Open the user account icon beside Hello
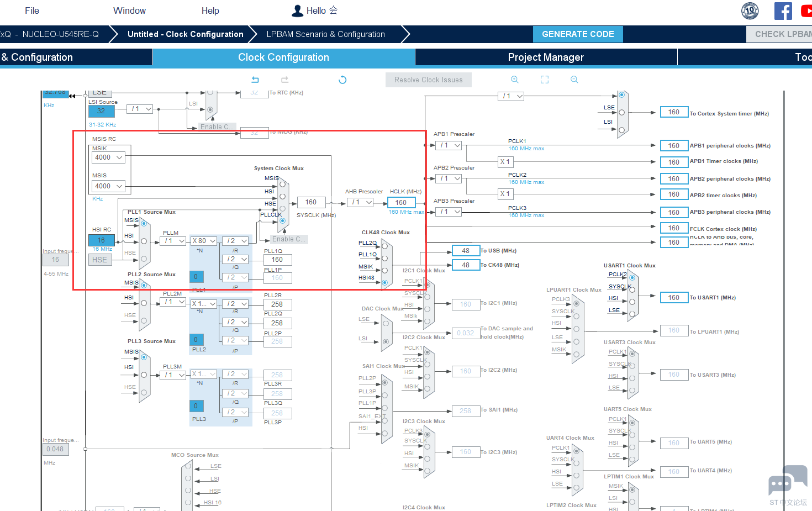The width and height of the screenshot is (812, 511). 298,10
